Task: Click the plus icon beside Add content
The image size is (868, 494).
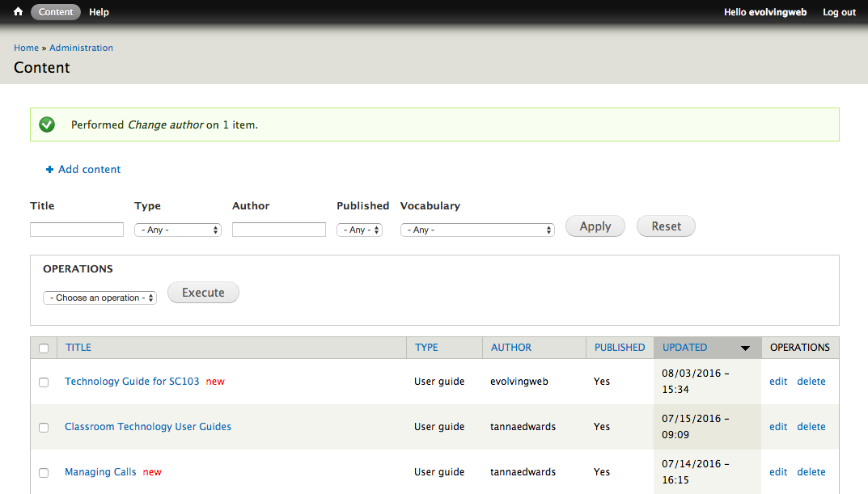Action: click(x=49, y=170)
